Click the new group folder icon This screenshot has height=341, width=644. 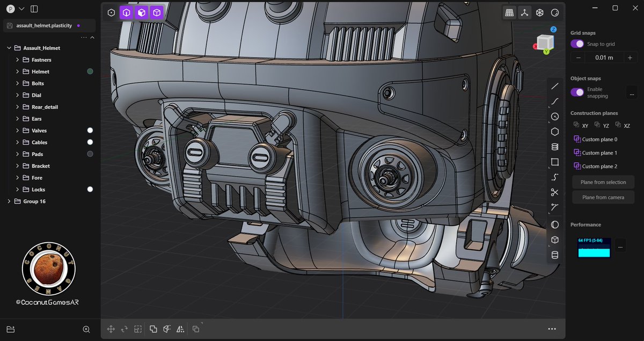coord(10,329)
